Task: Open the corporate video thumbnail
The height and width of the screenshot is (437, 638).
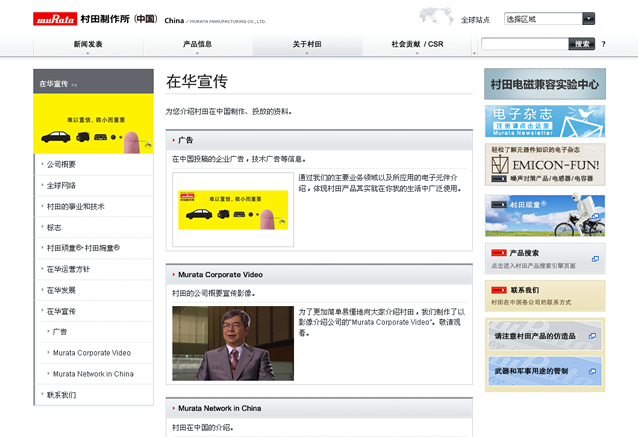Action: pyautogui.click(x=233, y=343)
